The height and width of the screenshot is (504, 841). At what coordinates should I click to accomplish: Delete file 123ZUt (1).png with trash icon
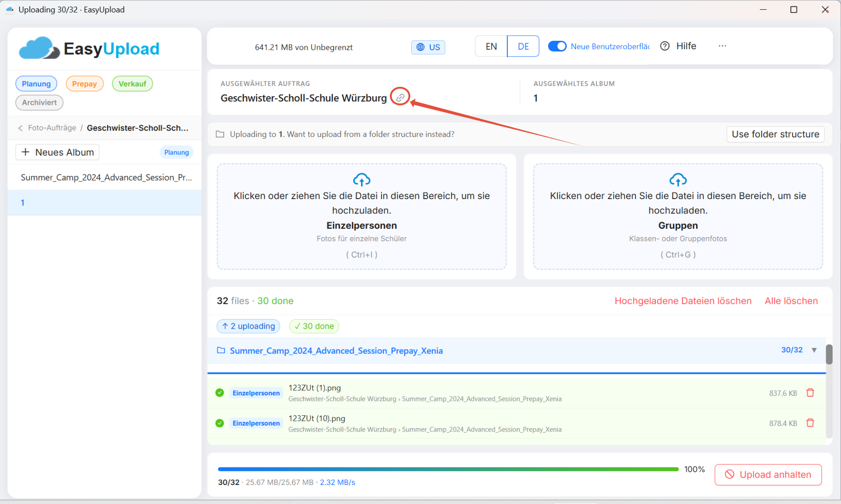click(x=810, y=393)
